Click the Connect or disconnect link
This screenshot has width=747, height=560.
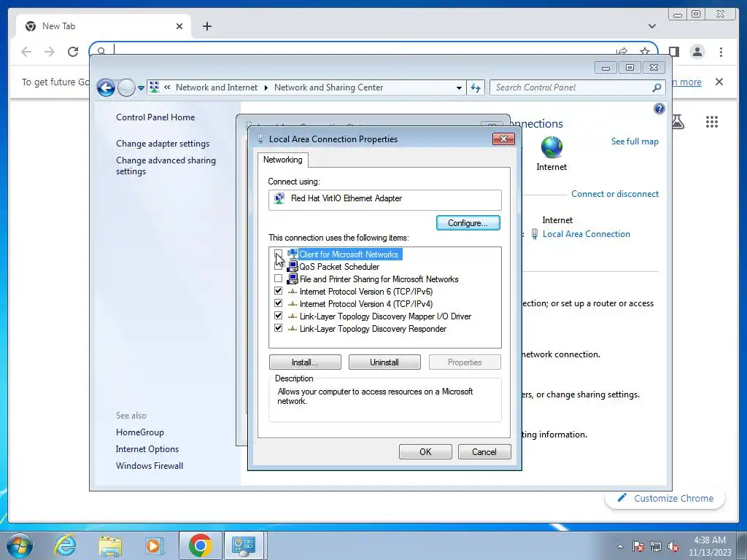click(x=615, y=194)
